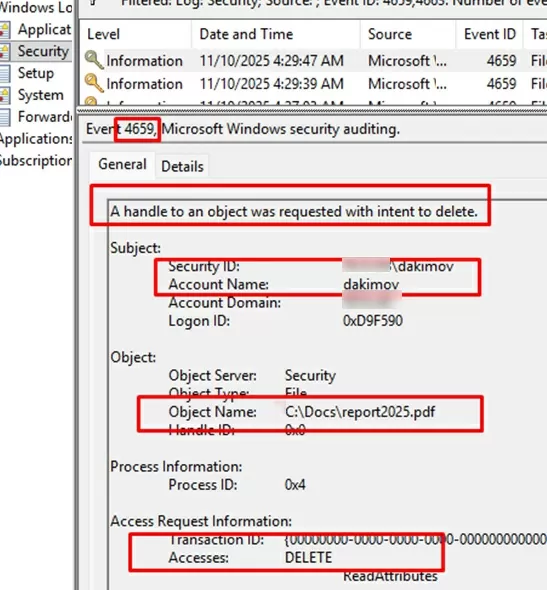Select the Security log in the tree
Image resolution: width=547 pixels, height=590 pixels.
[43, 51]
